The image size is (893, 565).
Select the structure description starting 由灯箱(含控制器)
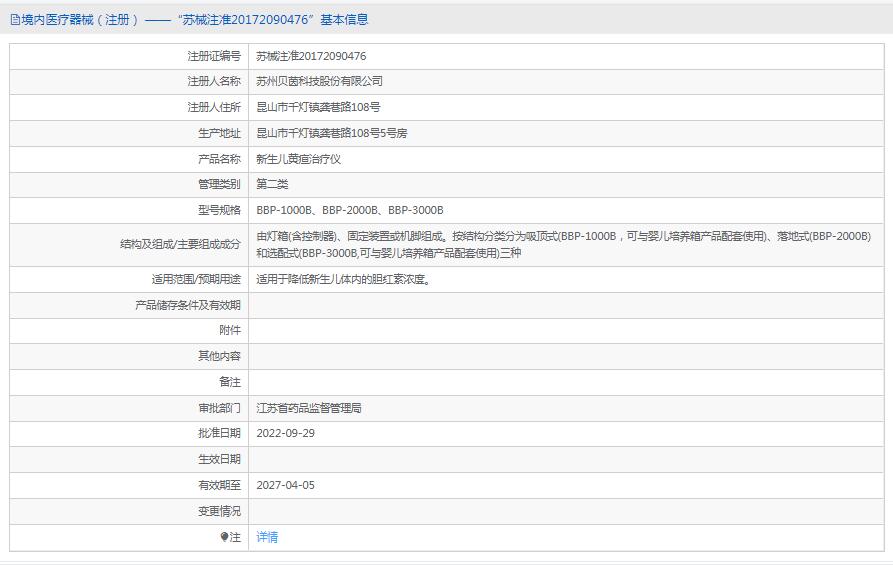(563, 244)
